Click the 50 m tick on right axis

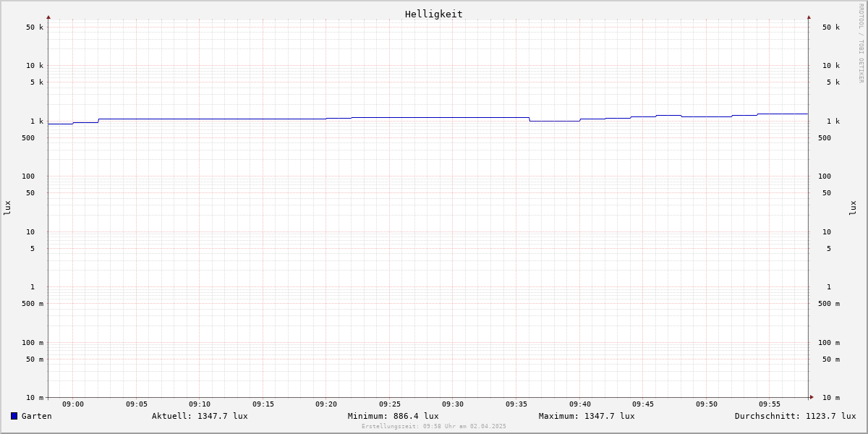click(x=831, y=359)
